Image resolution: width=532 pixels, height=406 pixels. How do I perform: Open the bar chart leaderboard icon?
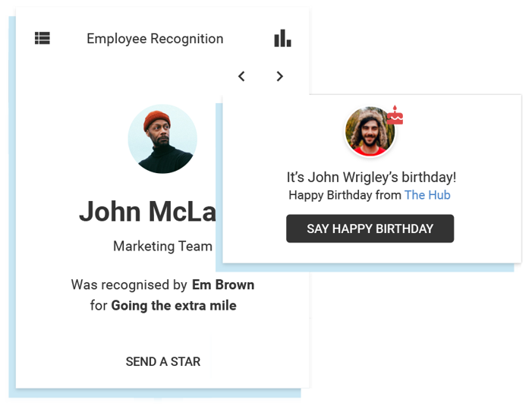pos(282,38)
